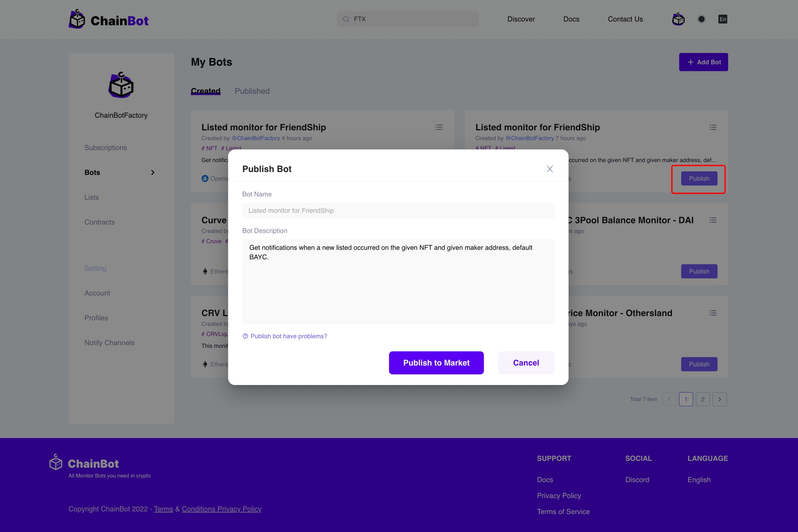The width and height of the screenshot is (798, 532).
Task: Cancel the Publish Bot dialog
Action: tap(526, 363)
